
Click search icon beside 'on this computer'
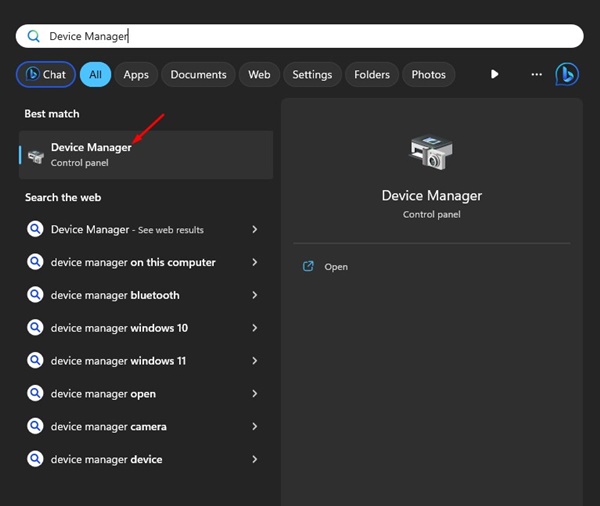point(35,262)
